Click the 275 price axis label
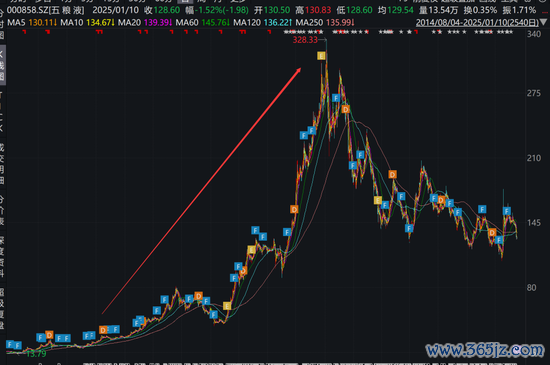Screen dimensions: 550x365 click(x=534, y=93)
